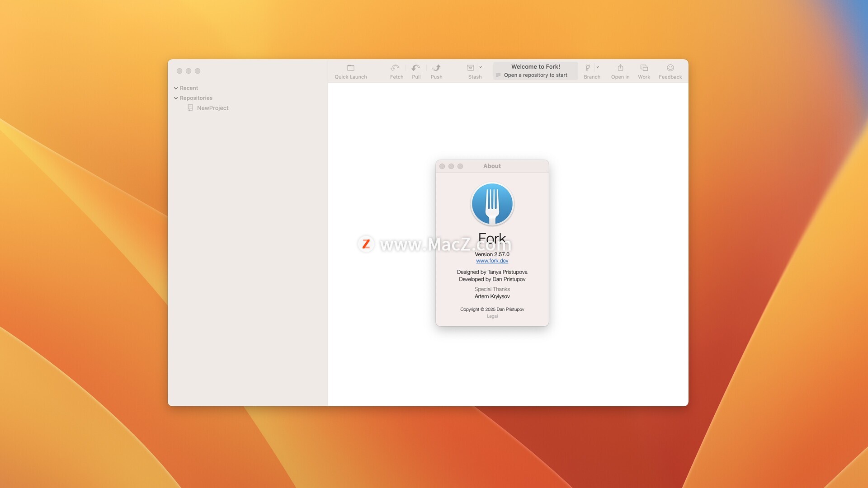This screenshot has width=868, height=488.
Task: Collapse the Recent section chevron
Action: coord(176,88)
